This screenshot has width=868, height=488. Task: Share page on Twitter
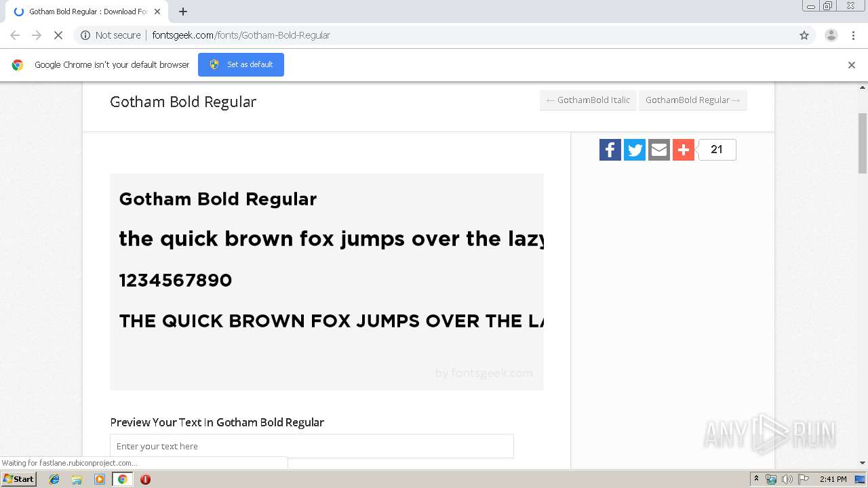point(635,150)
